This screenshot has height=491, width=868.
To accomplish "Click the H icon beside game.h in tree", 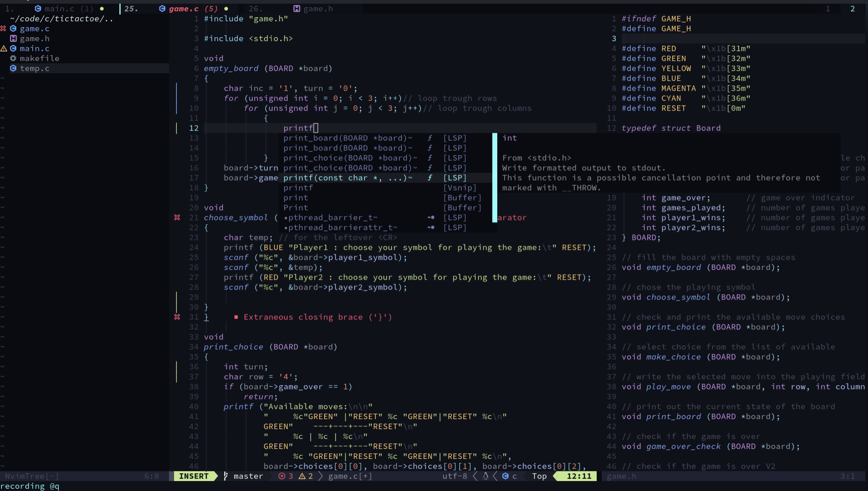I will tap(13, 38).
